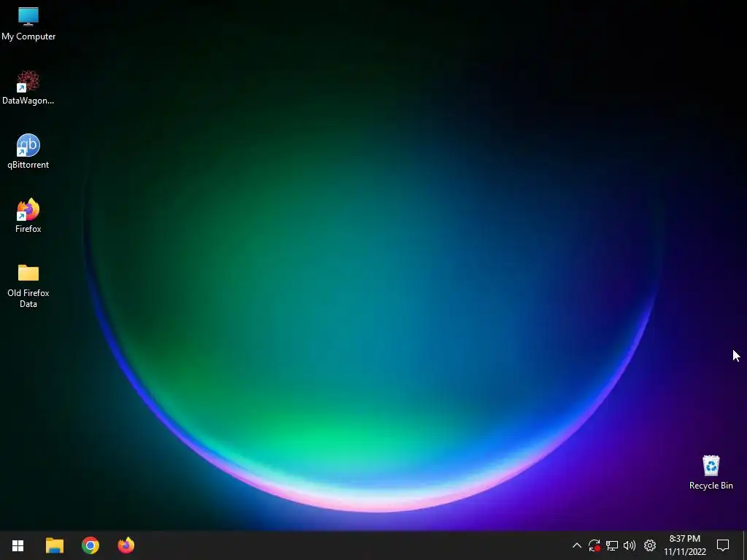Viewport: 747px width, 560px height.
Task: Select the Old Firefox Data folder
Action: pyautogui.click(x=28, y=285)
